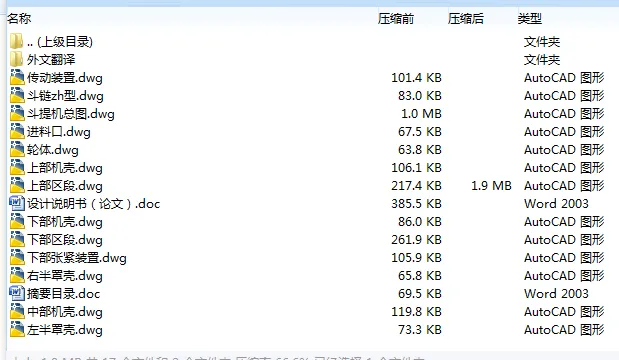Click the 斗提机总图.dwg file icon
Screen dimensions: 619x360
pyautogui.click(x=17, y=114)
